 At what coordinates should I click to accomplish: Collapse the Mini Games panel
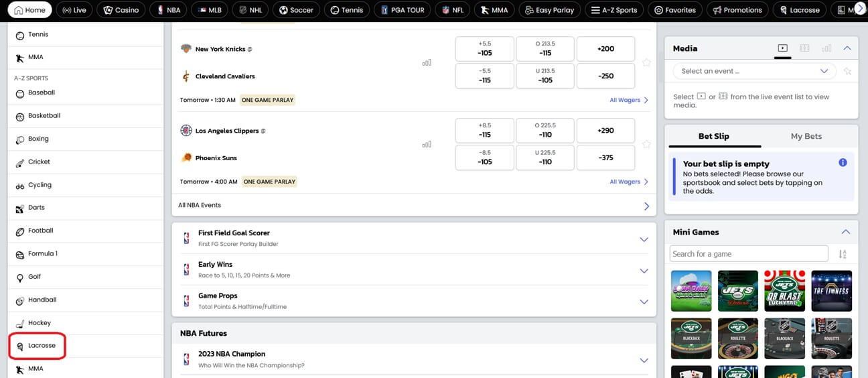pyautogui.click(x=846, y=232)
